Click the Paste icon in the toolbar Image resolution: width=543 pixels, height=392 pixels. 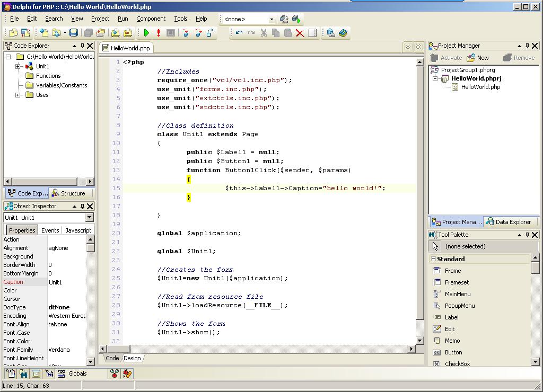288,33
